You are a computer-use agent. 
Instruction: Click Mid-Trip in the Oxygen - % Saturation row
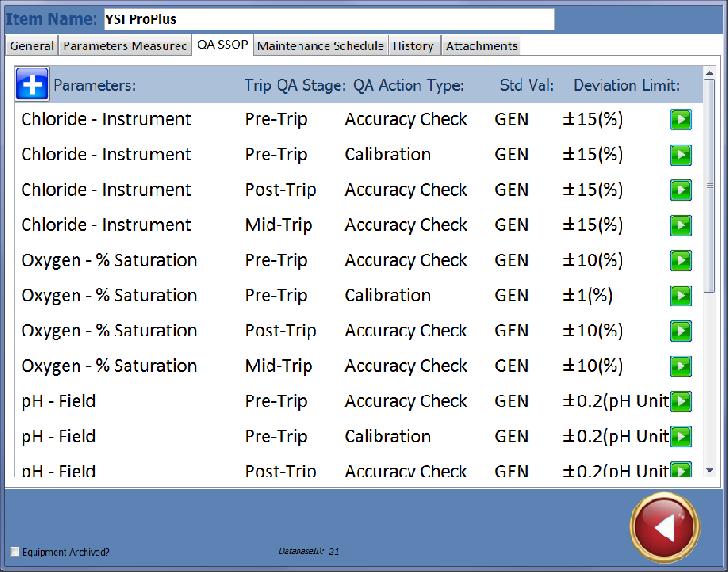point(278,366)
